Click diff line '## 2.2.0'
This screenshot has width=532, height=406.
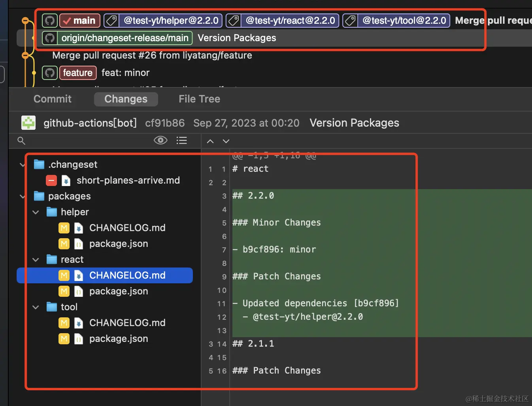click(x=253, y=195)
